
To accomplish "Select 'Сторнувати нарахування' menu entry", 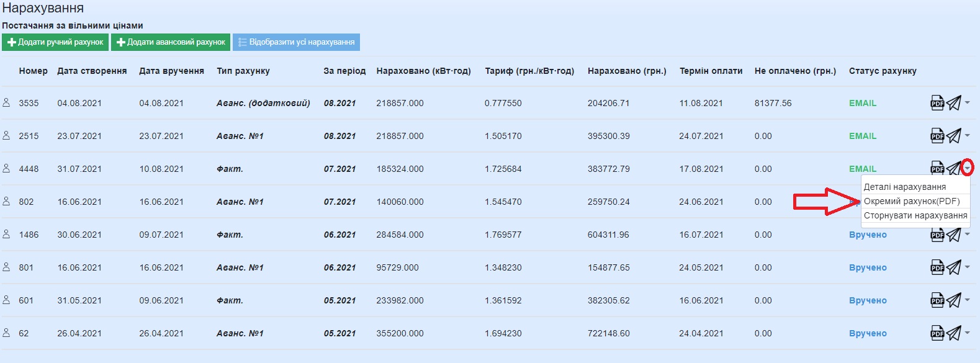I will 915,215.
